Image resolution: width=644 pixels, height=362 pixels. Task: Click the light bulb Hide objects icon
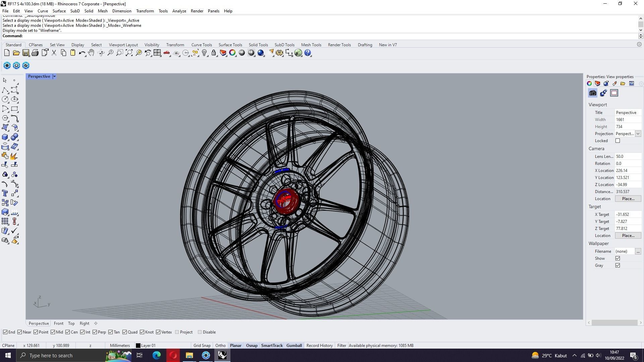click(x=204, y=53)
